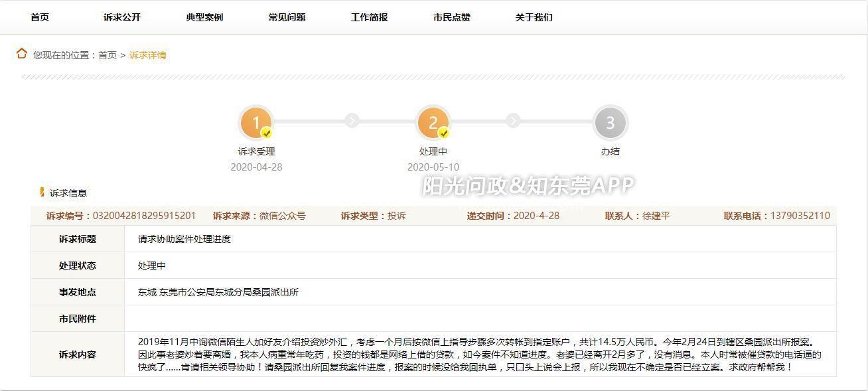
Task: Click the 诉求详情 breadcrumb text
Action: 147,55
